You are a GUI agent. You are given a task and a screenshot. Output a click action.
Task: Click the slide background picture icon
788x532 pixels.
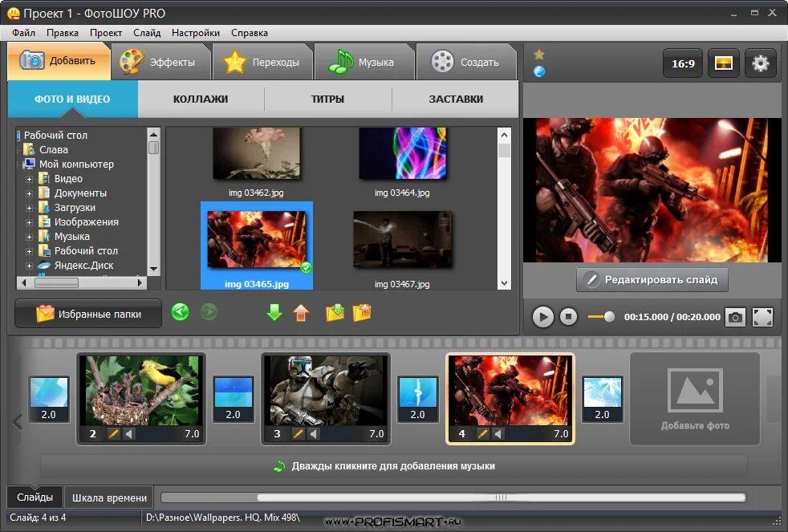click(x=724, y=63)
